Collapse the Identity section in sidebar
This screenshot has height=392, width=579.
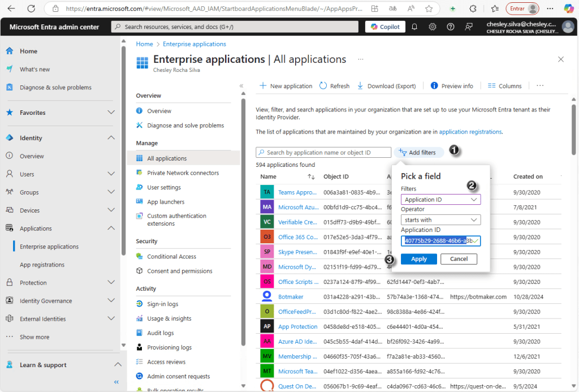pyautogui.click(x=111, y=138)
